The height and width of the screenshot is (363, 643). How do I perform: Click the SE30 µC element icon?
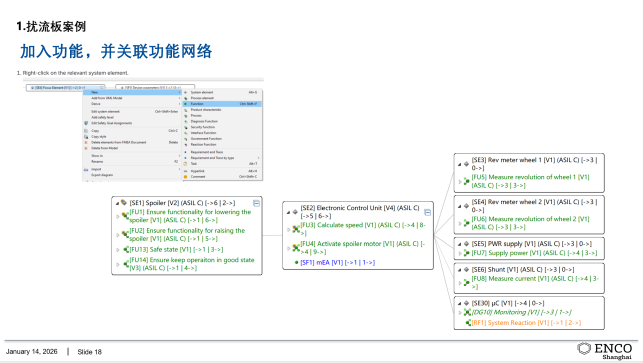[466, 303]
